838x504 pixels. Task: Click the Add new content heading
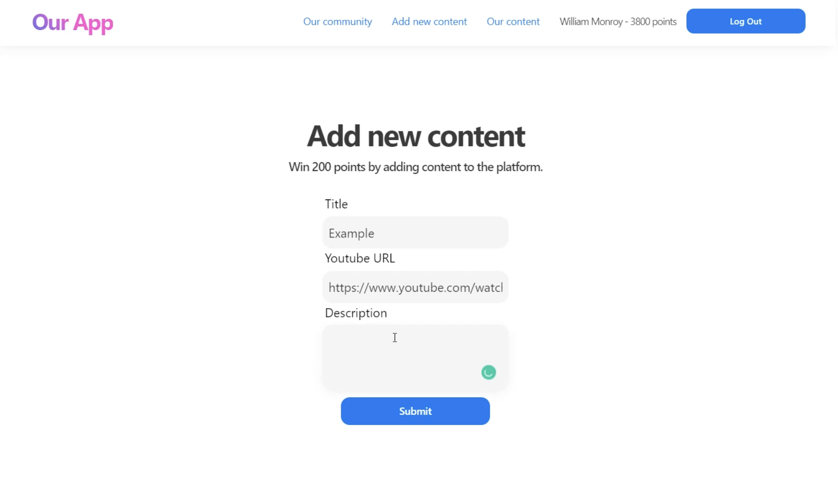tap(415, 136)
